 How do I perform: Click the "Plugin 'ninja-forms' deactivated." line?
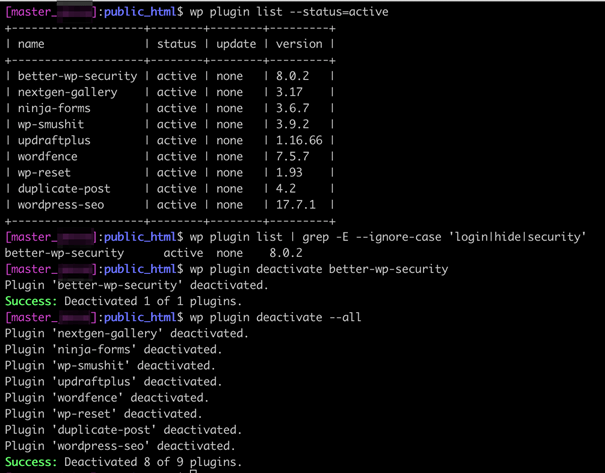tap(113, 350)
